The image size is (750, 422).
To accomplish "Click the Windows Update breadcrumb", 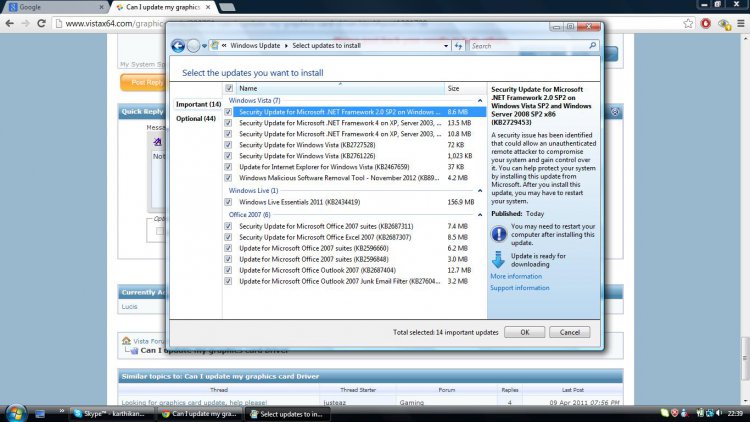I will (x=255, y=45).
